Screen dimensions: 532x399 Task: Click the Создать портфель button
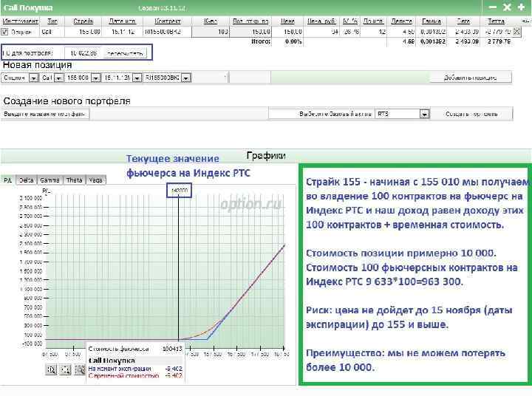[471, 114]
